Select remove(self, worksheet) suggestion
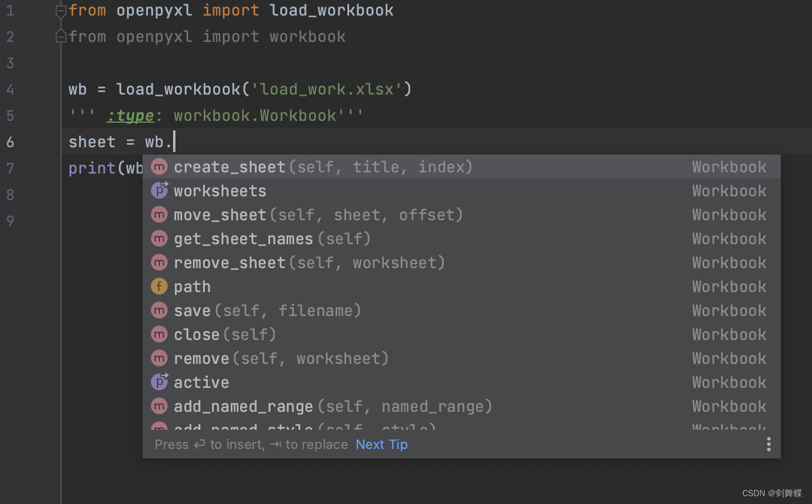The height and width of the screenshot is (504, 812). click(x=461, y=358)
